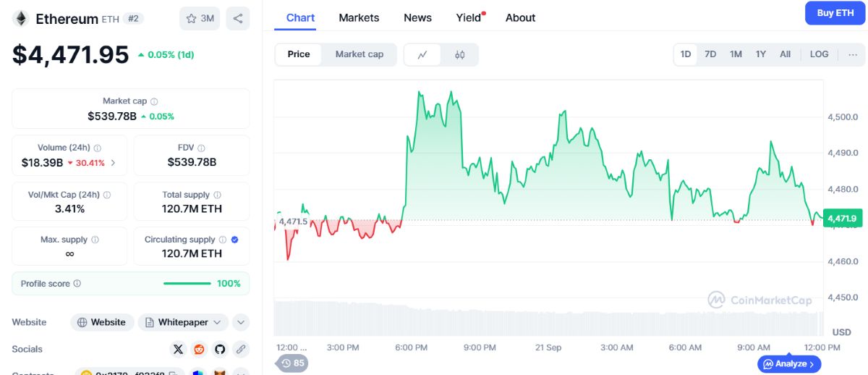Open the Markets tab
Image resolution: width=868 pixels, height=375 pixels.
coord(359,17)
